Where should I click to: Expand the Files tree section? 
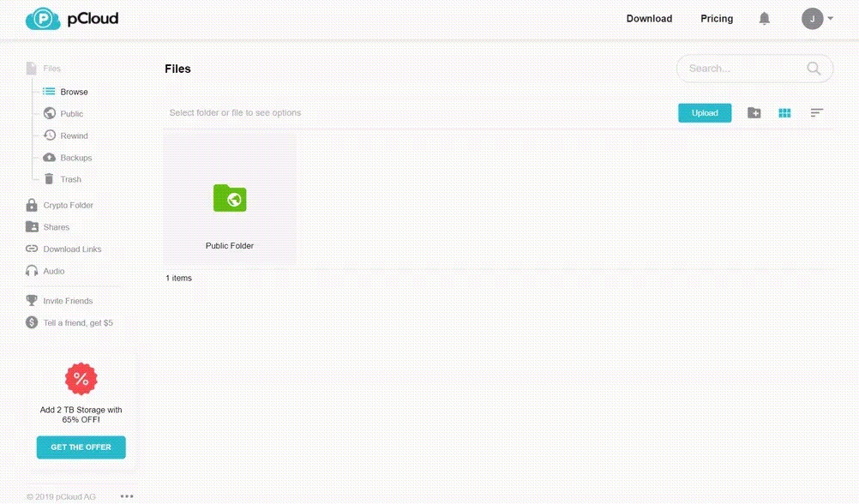click(51, 69)
